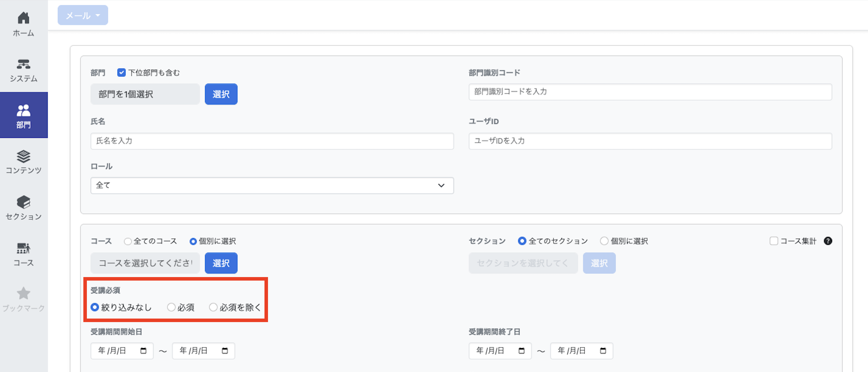Open the メール dropdown menu
This screenshot has height=372, width=868.
pos(83,15)
